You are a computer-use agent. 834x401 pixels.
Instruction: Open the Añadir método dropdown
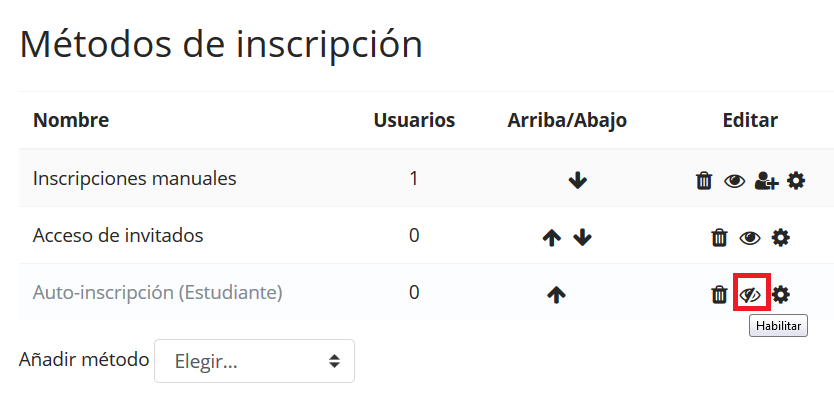point(254,361)
